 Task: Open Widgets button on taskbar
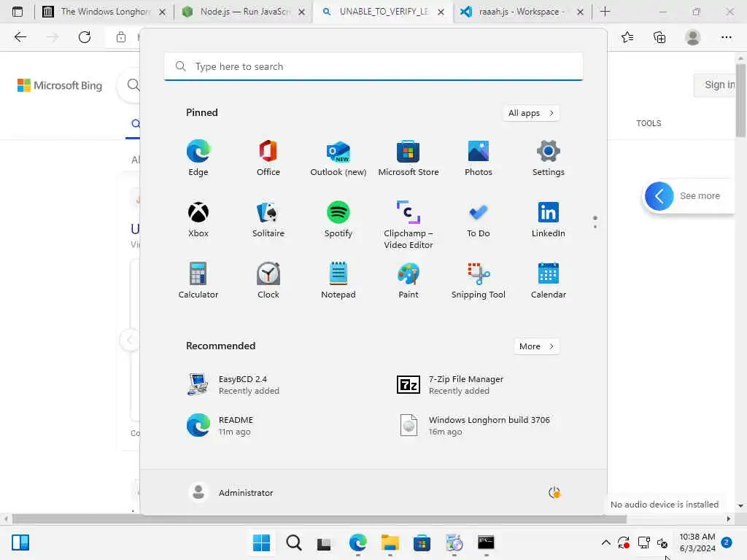[x=20, y=542]
